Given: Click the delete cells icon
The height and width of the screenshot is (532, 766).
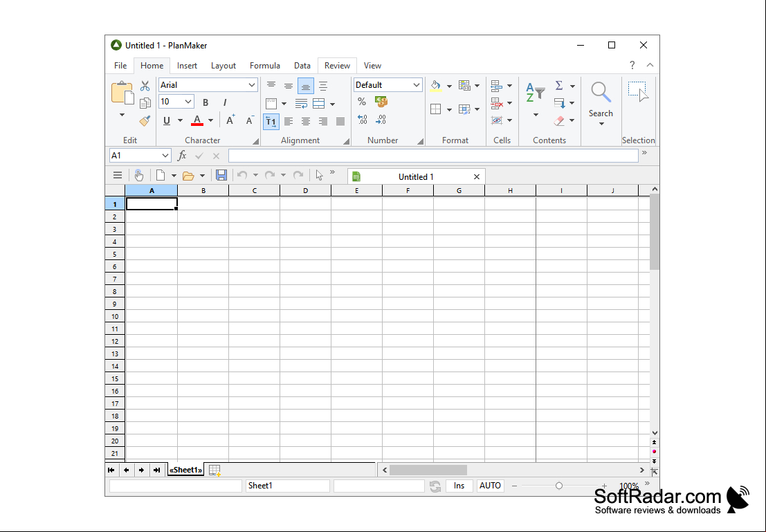Looking at the screenshot, I should pyautogui.click(x=497, y=103).
